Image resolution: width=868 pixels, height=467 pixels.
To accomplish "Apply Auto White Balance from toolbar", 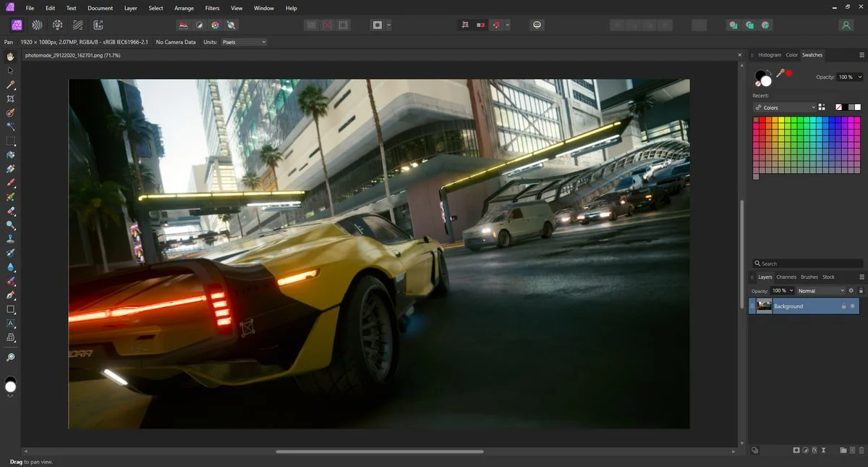I will (231, 25).
